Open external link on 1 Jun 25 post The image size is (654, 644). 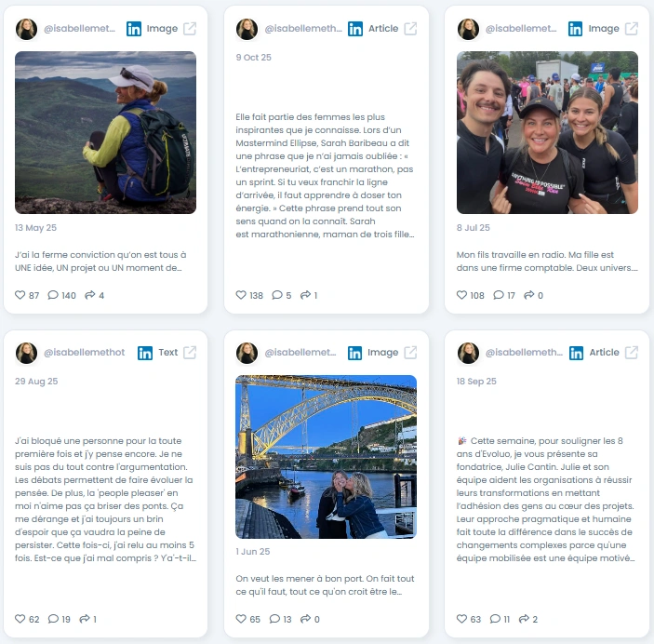pyautogui.click(x=410, y=353)
